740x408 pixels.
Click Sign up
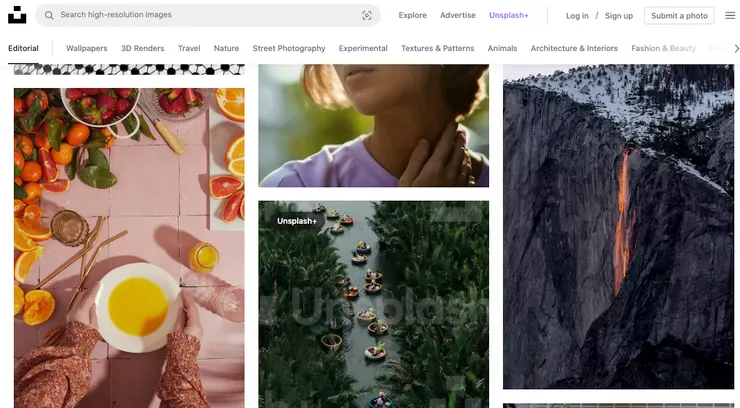(619, 16)
